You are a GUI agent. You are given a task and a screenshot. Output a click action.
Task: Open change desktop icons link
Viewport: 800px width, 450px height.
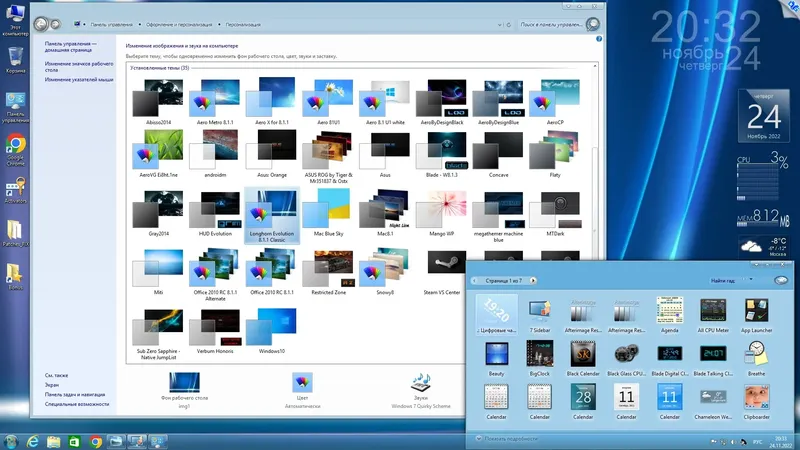tap(79, 67)
